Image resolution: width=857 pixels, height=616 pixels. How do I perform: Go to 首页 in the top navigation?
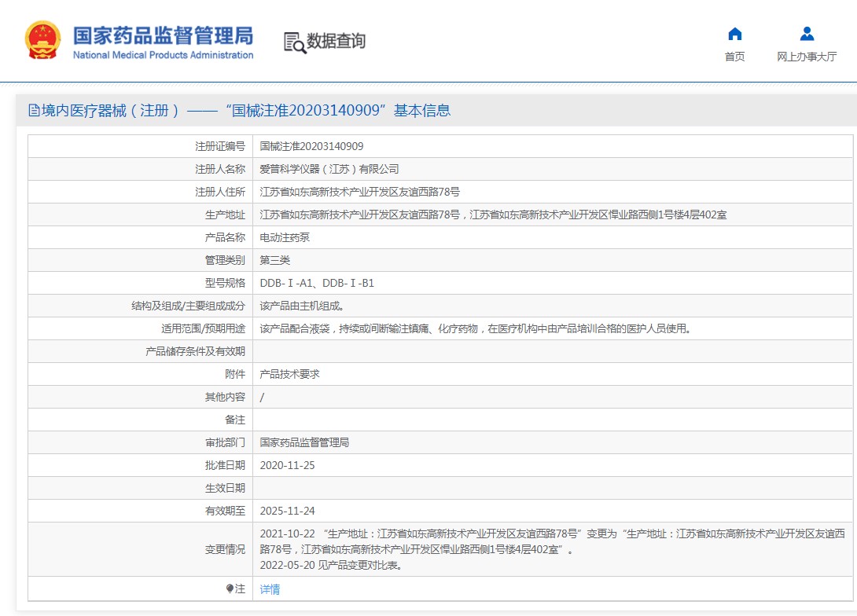pyautogui.click(x=734, y=57)
